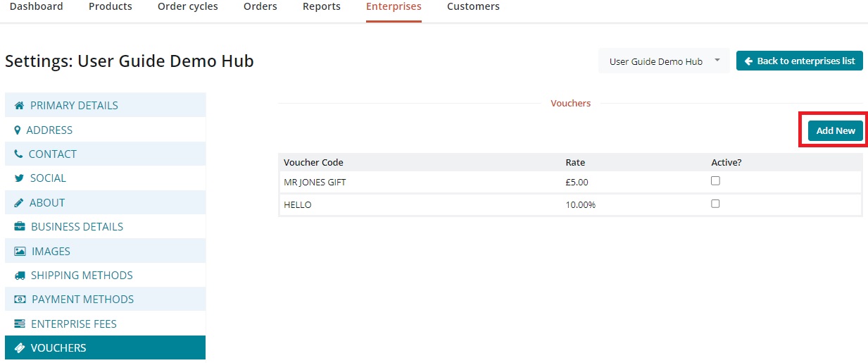868x363 pixels.
Task: Open the Order cycles menu
Action: pos(187,7)
